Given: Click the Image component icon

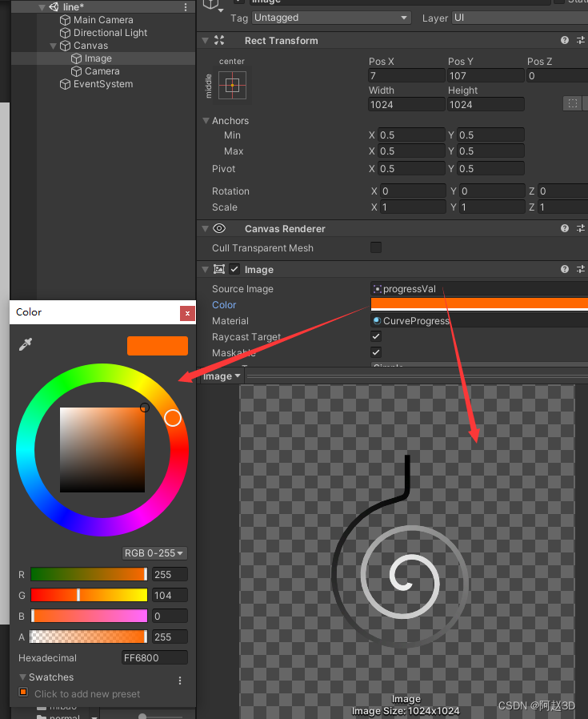Looking at the screenshot, I should tap(219, 269).
